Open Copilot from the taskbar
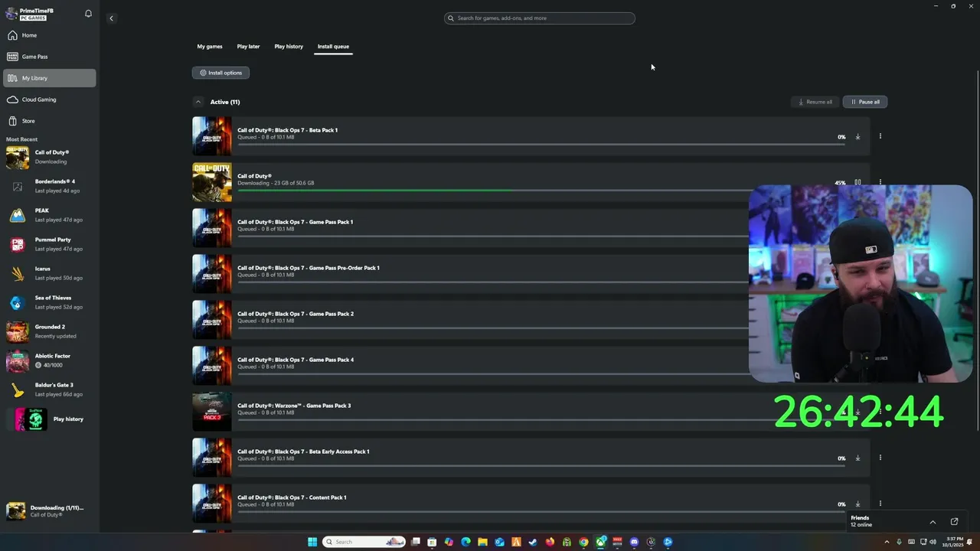The image size is (980, 551). coord(449,542)
